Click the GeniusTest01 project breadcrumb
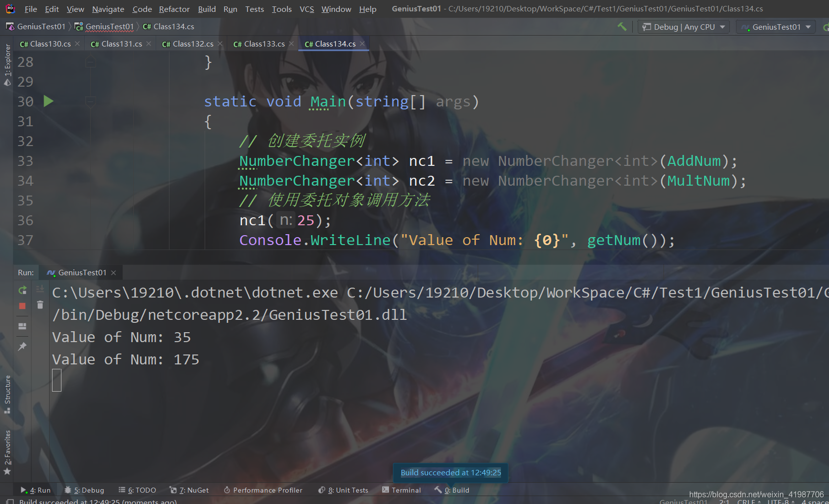Viewport: 829px width, 504px height. [105, 27]
